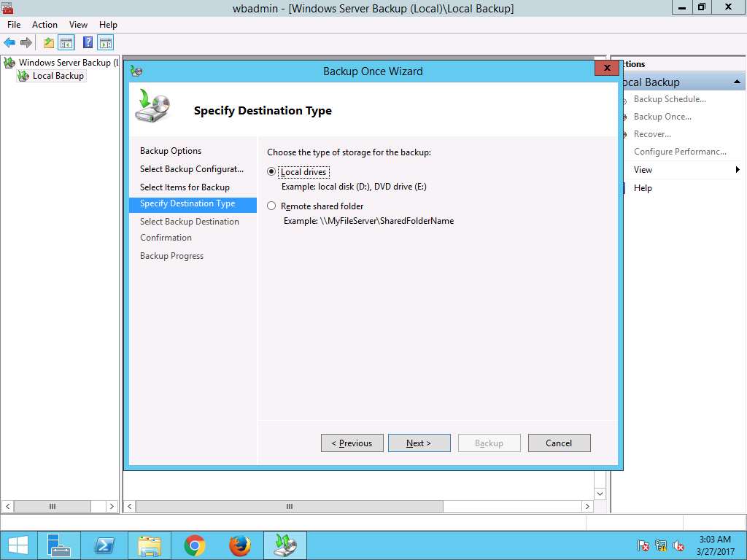Launch Firefox from taskbar
This screenshot has height=560, width=747.
pyautogui.click(x=239, y=545)
